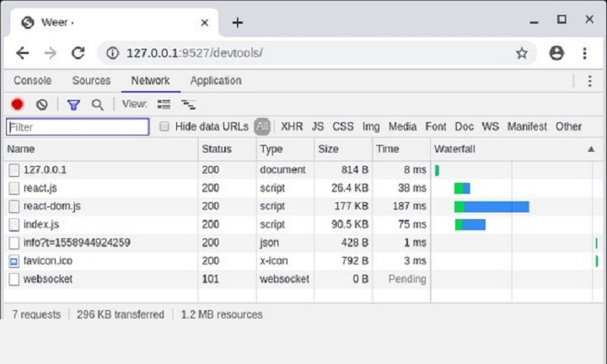Show overview with waterfall view icon
The height and width of the screenshot is (364, 607).
pos(189,104)
